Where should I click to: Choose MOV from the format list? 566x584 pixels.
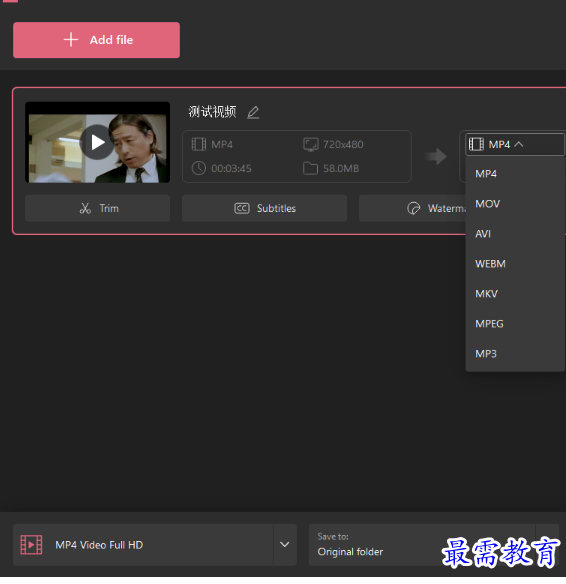(x=515, y=204)
